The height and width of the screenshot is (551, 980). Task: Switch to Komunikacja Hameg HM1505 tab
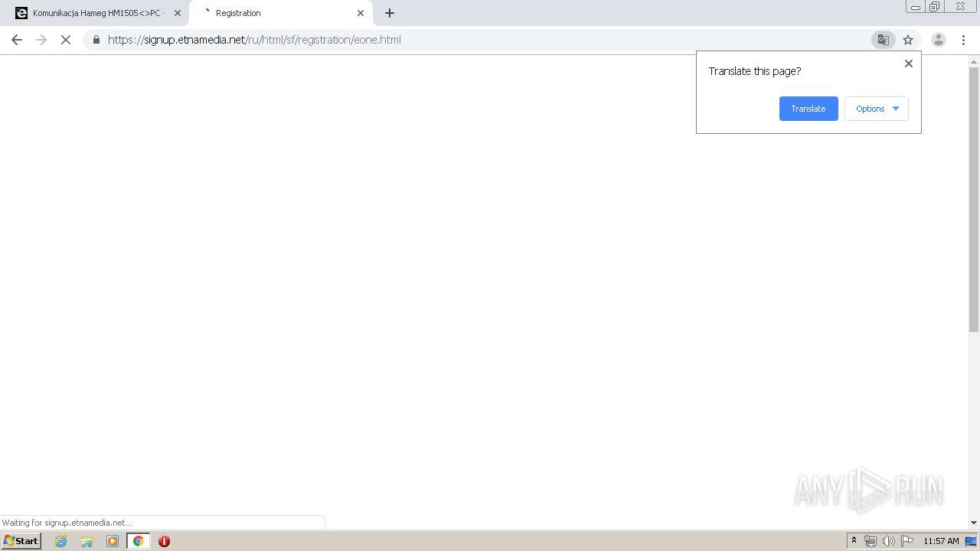click(x=96, y=13)
